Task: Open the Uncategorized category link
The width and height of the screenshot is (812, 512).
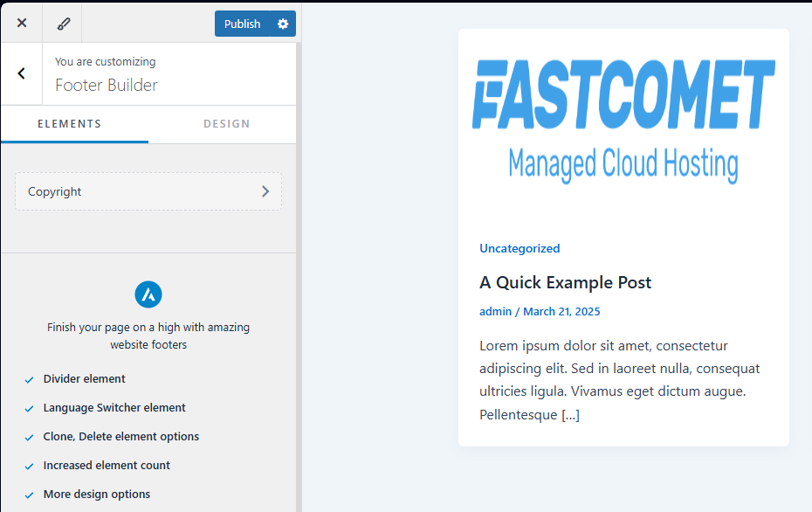Action: tap(520, 248)
